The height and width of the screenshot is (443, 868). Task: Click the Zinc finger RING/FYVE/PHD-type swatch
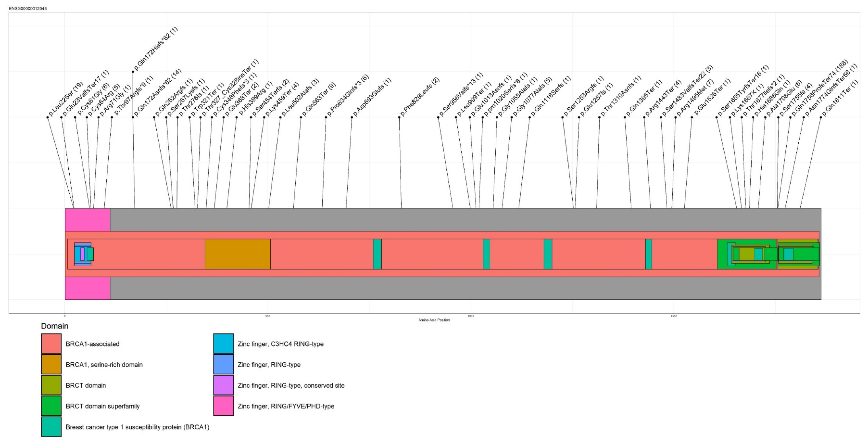point(223,406)
